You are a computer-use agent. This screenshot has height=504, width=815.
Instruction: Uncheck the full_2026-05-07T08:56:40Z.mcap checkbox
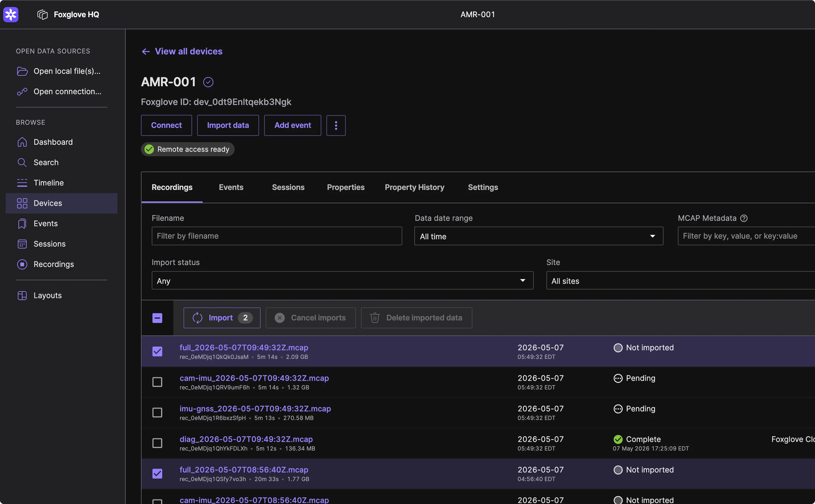157,473
